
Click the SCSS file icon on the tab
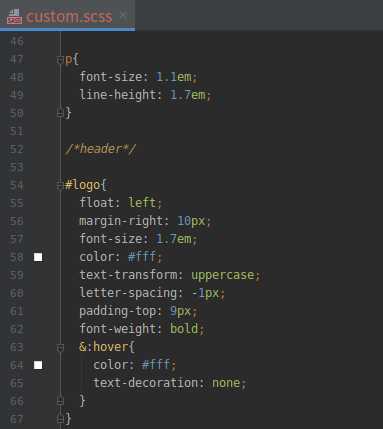[x=14, y=17]
